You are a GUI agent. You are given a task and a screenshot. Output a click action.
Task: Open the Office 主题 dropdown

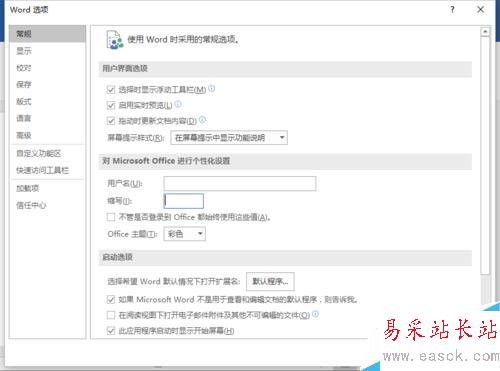pos(185,234)
